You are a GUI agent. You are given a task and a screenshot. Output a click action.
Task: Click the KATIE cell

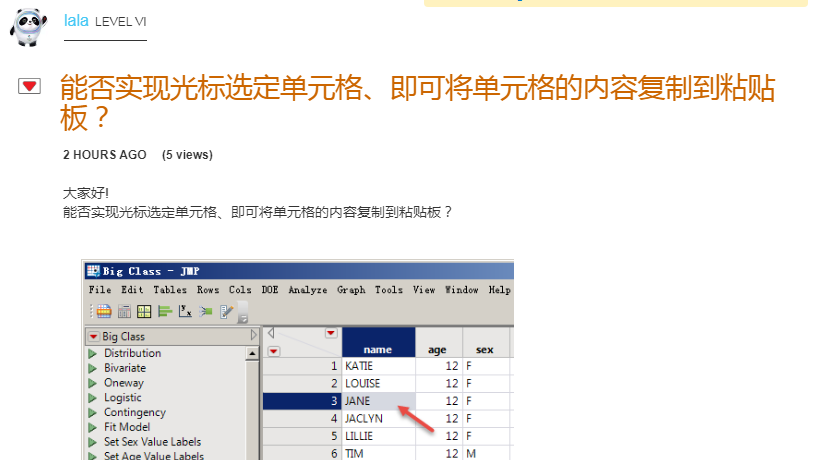click(379, 366)
